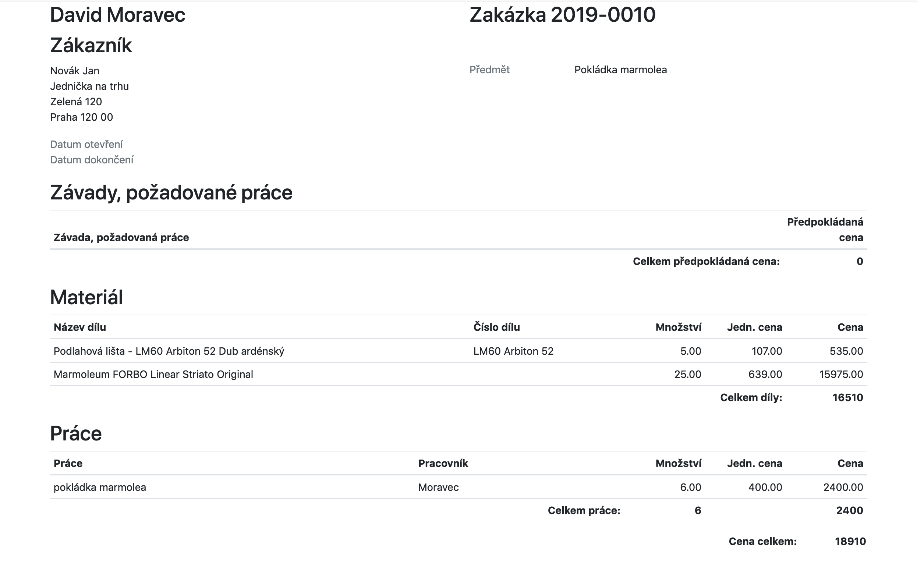Click the Závady, požadované práce heading
The image size is (917, 588).
171,192
